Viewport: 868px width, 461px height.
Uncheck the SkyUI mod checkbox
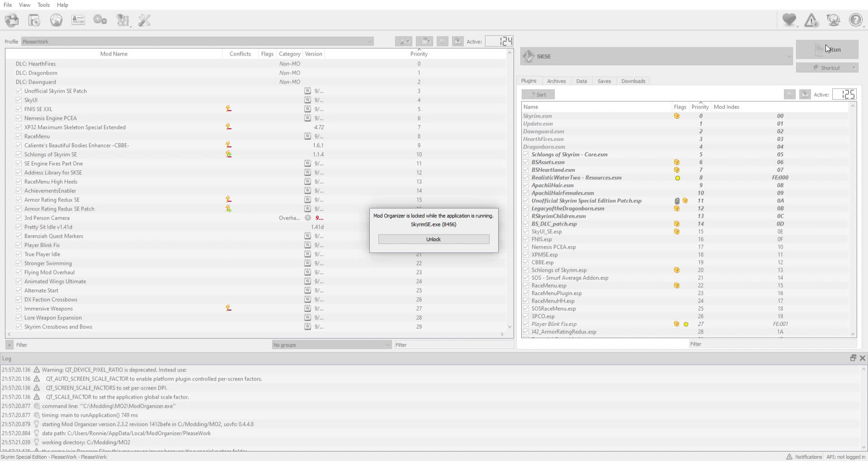click(19, 100)
